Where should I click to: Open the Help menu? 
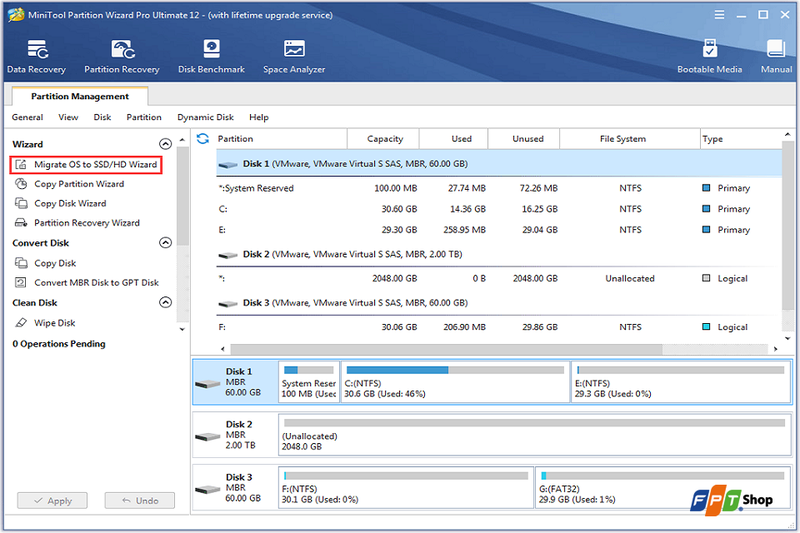coord(259,117)
